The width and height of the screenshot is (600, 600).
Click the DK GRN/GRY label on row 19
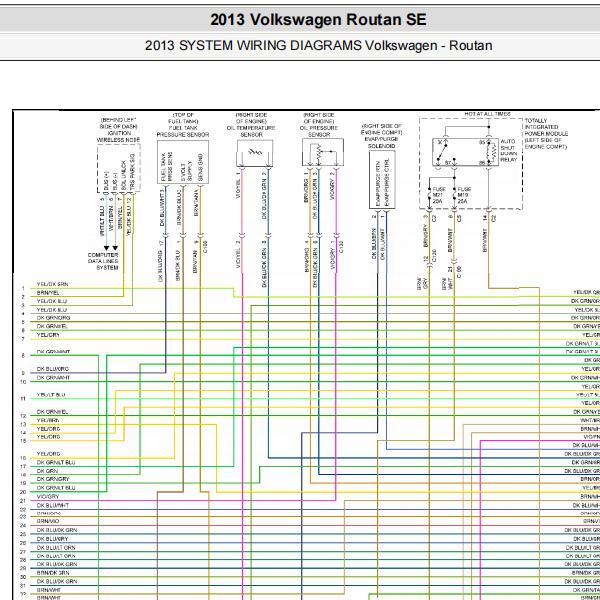[53, 479]
